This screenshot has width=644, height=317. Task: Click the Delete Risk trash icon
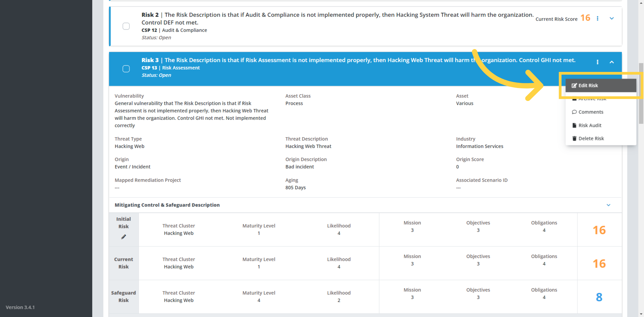(574, 139)
